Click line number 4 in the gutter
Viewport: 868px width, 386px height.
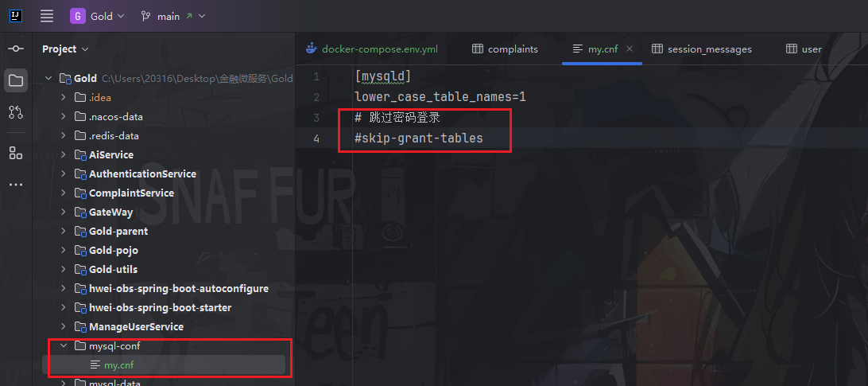pyautogui.click(x=316, y=138)
